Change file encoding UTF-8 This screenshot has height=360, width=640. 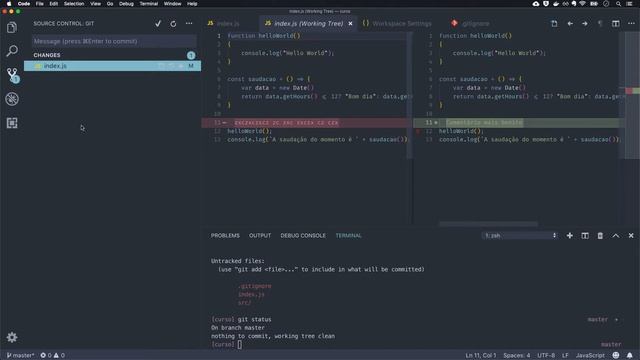546,355
